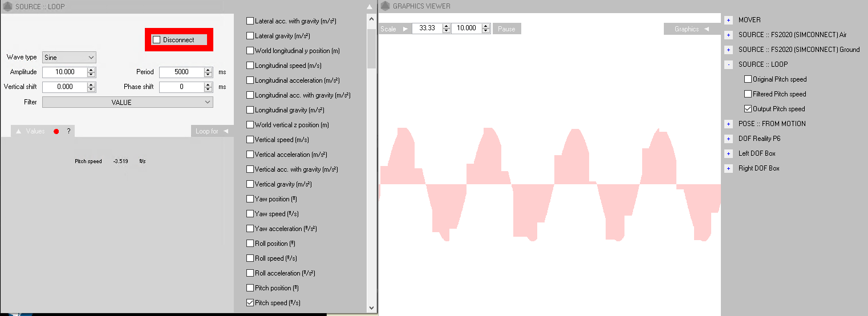Enable Lateral acc. with gravity checkbox

250,21
